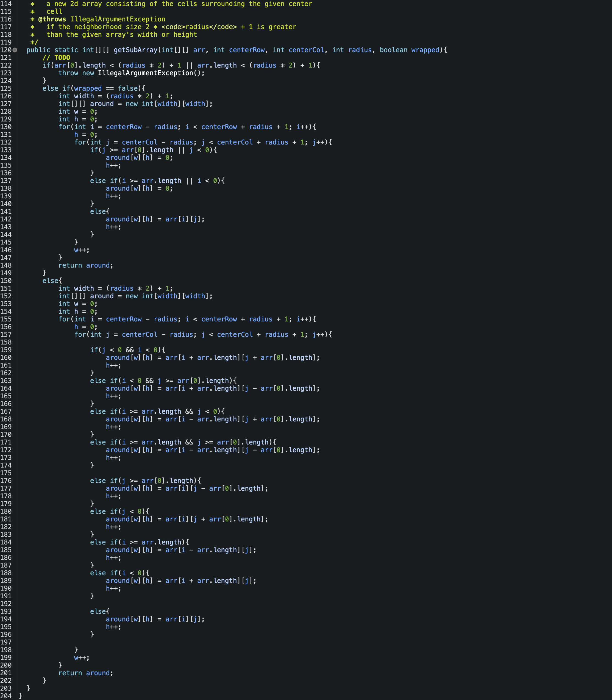Viewport: 612px width, 700px height.
Task: Click line number 159 in the gutter
Action: tap(6, 350)
